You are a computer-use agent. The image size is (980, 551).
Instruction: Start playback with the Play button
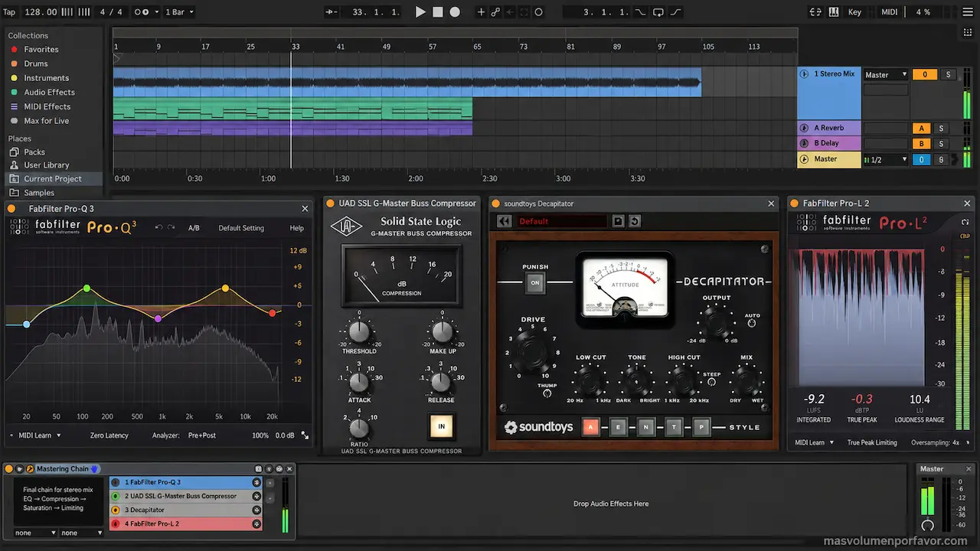tap(420, 12)
